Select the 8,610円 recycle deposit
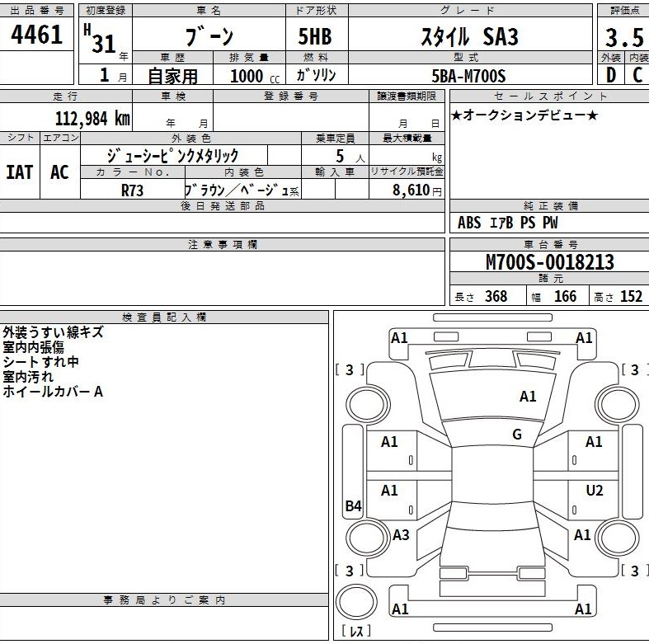 coord(417,190)
